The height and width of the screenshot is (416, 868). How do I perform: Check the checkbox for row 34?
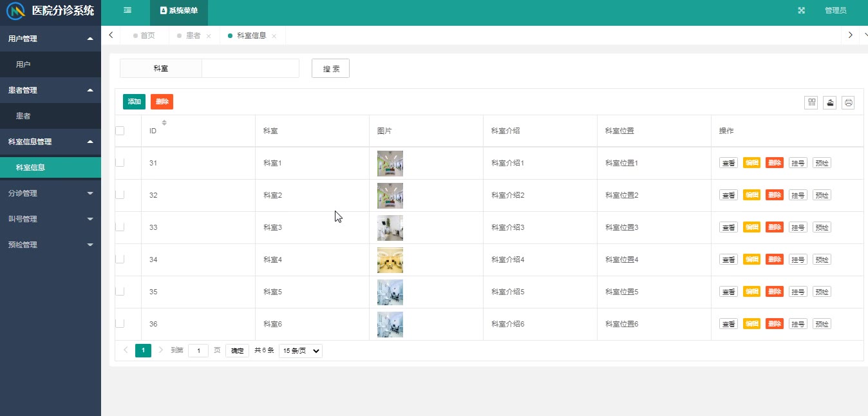coord(120,259)
